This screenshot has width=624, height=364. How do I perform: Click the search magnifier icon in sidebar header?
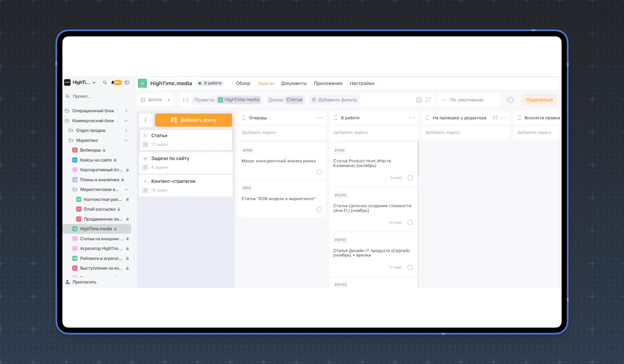pos(105,82)
